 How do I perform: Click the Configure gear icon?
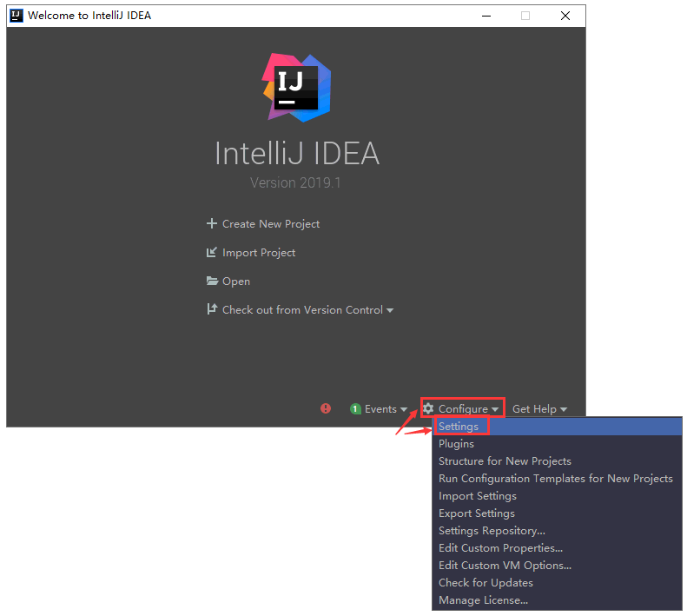[428, 408]
